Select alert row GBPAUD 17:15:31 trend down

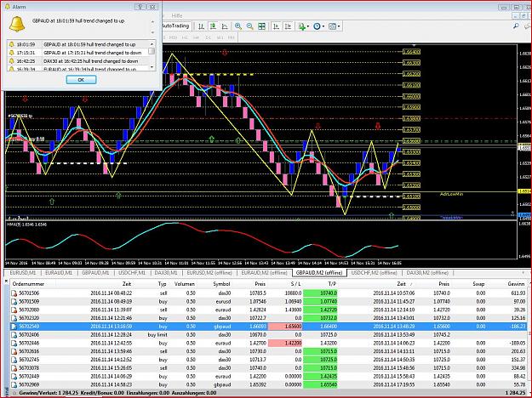point(77,53)
